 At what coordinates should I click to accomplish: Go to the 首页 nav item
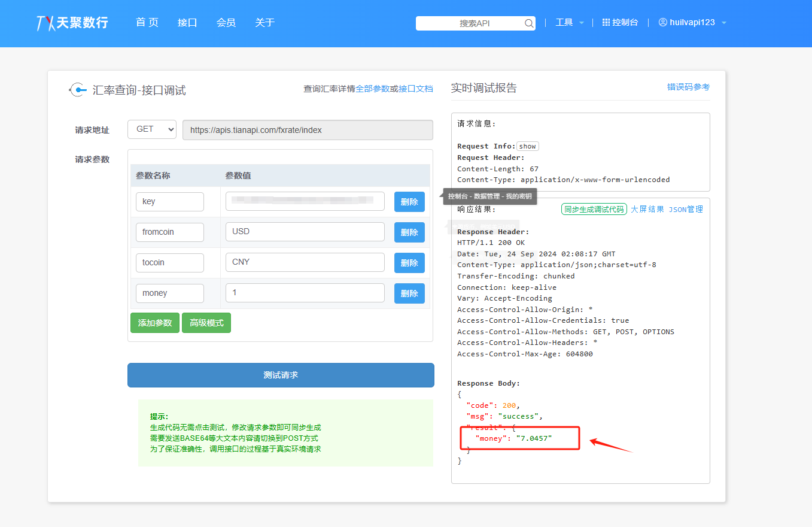[147, 23]
